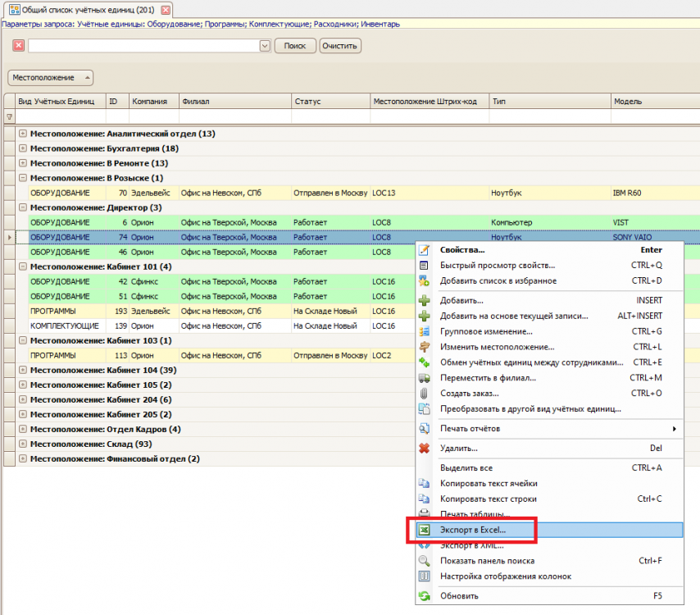Collapse the Кабинет 103 group
This screenshot has width=700, height=615.
pos(23,340)
